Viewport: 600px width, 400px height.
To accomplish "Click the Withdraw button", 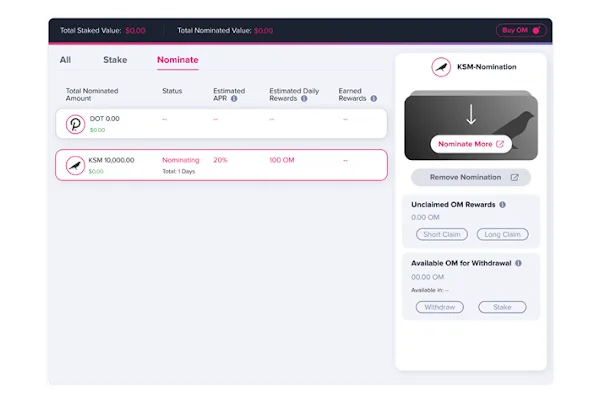I will [x=439, y=307].
